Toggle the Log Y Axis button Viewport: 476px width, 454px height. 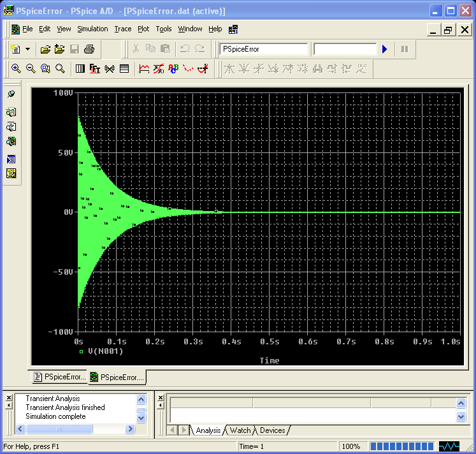(x=124, y=69)
